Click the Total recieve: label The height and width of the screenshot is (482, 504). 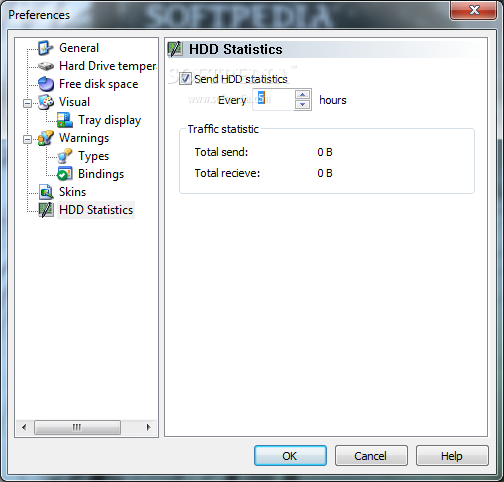[x=227, y=173]
